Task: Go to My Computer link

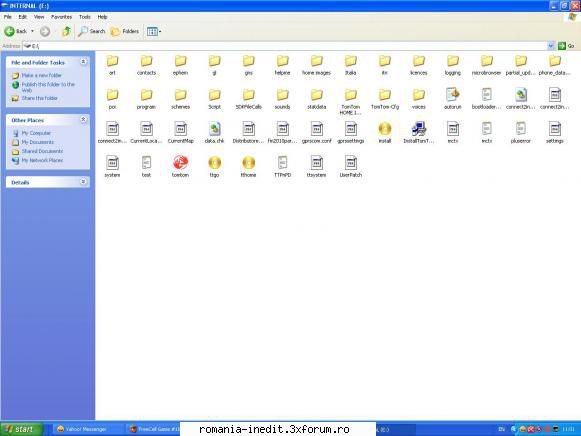Action: pos(36,133)
